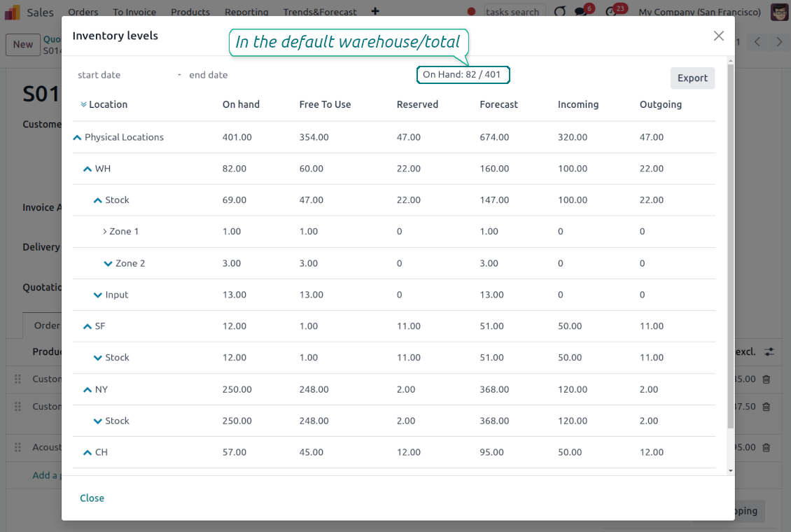Click the timer icon beside tasks search
Screen dimensions: 791x532
pyautogui.click(x=560, y=12)
